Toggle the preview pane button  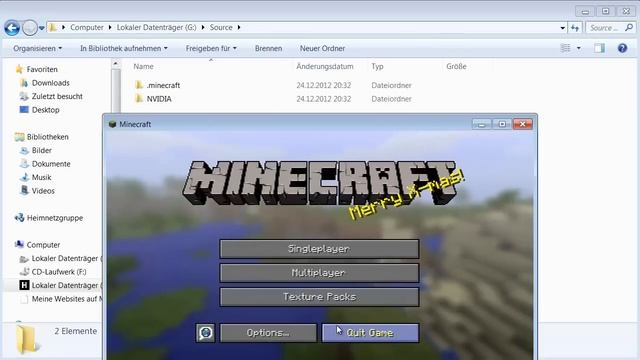click(599, 48)
